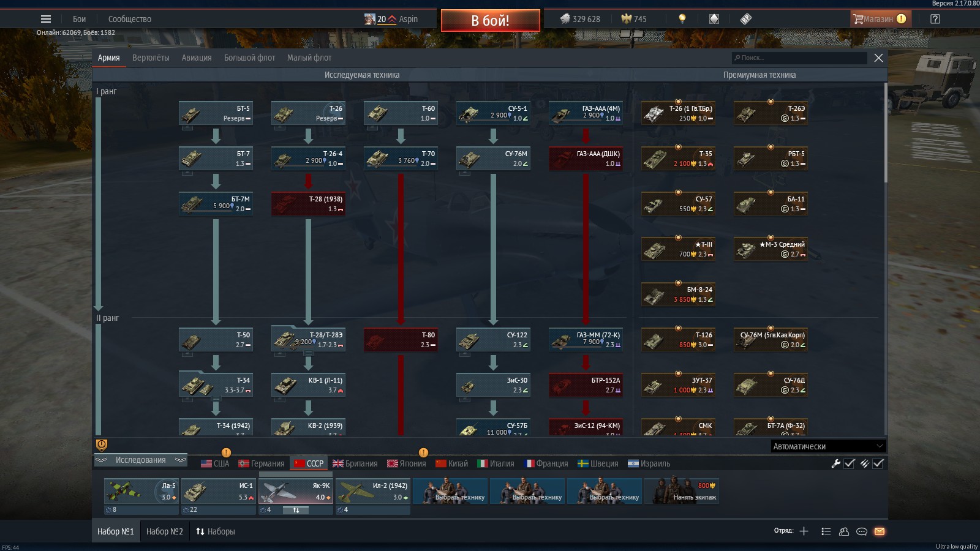
Task: Click first Выбрать технику crew slot
Action: (450, 491)
